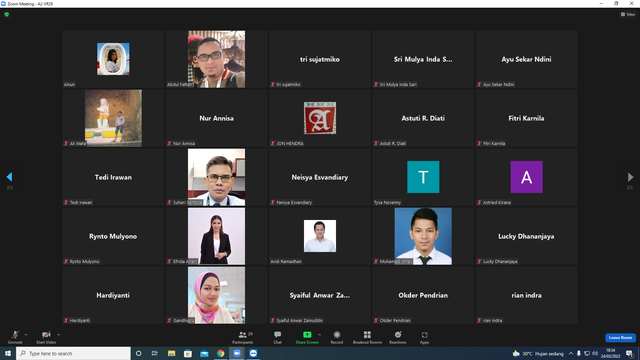Click the Leave Room button
The height and width of the screenshot is (360, 640).
click(620, 338)
